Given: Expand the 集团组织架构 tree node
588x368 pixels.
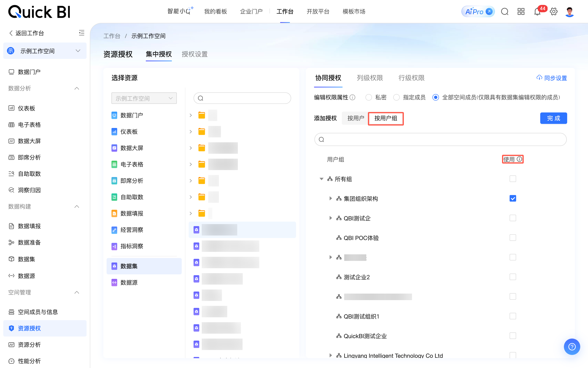Looking at the screenshot, I should pyautogui.click(x=331, y=198).
